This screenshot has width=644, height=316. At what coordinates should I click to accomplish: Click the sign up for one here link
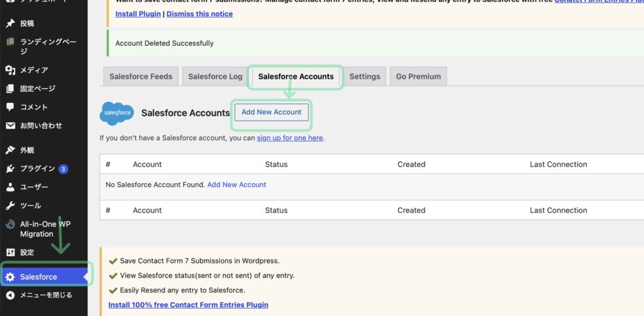pyautogui.click(x=290, y=138)
